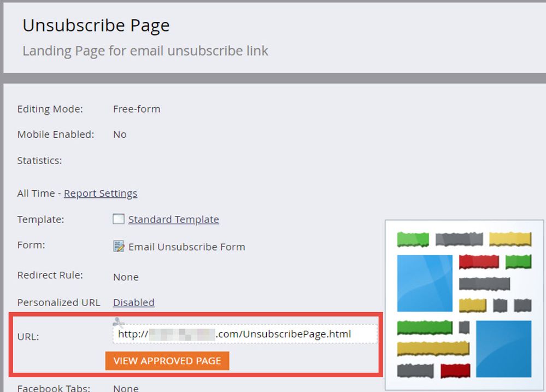
Task: Click the Email Unsubscribe Form icon
Action: tap(119, 246)
